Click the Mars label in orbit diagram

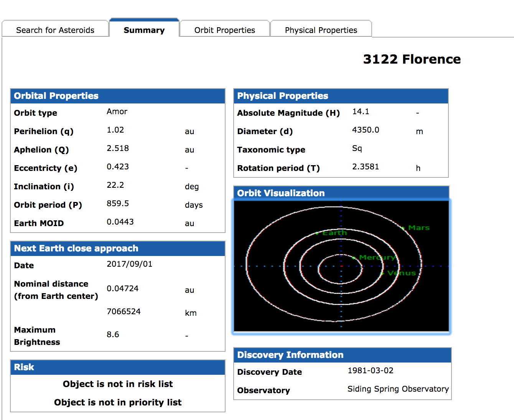(x=419, y=228)
